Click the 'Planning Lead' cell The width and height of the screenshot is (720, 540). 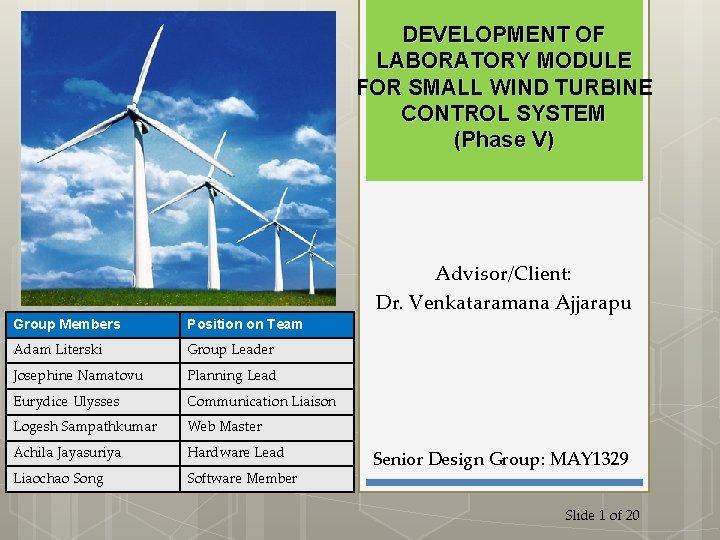[267, 376]
